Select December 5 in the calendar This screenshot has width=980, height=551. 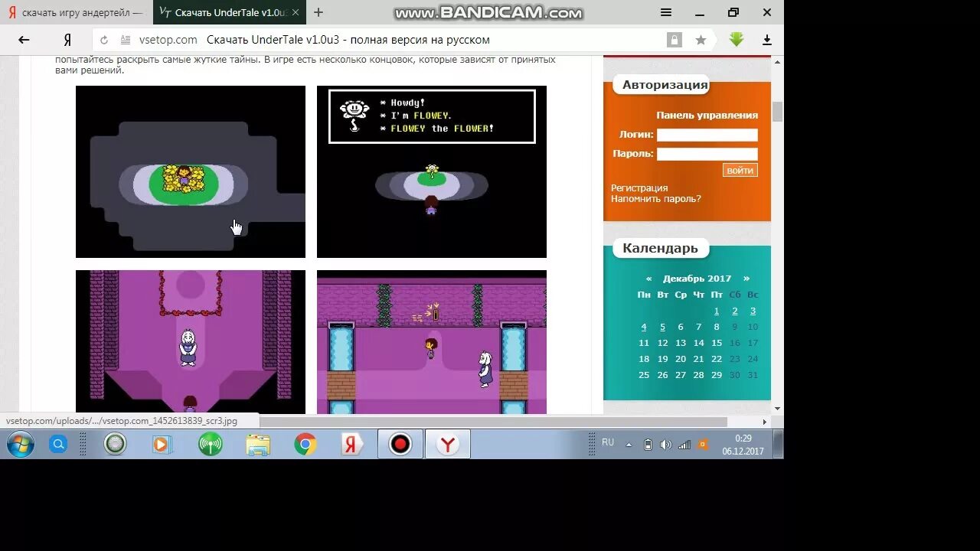coord(662,327)
